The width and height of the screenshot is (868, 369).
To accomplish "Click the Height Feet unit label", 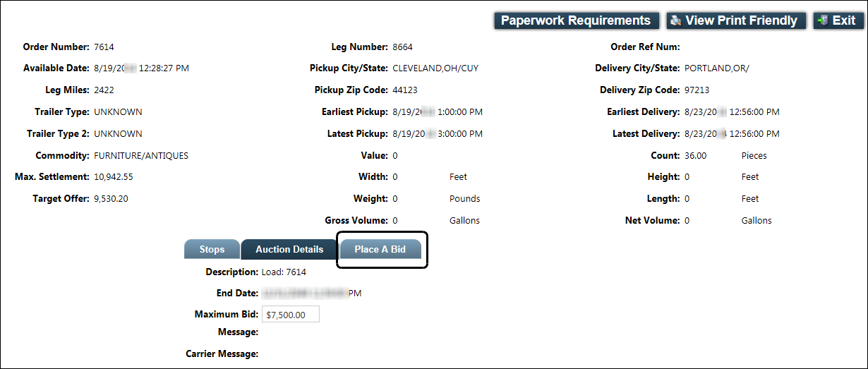I will click(x=750, y=176).
